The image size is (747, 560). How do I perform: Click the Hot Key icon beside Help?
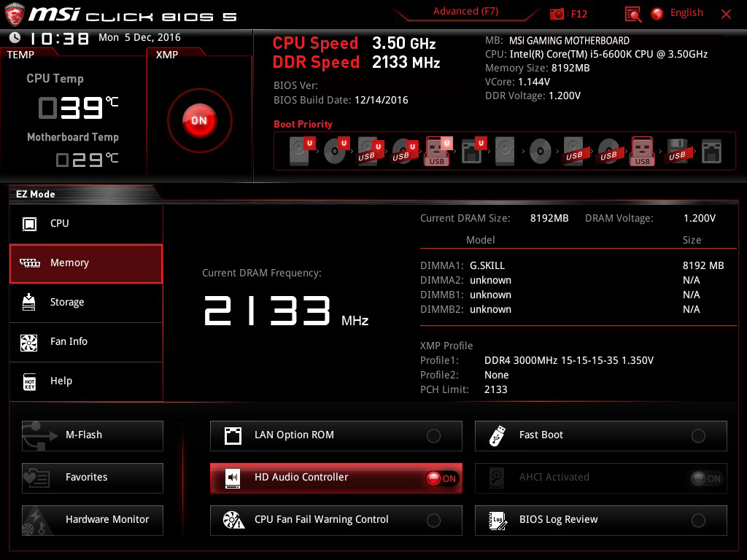click(x=29, y=381)
